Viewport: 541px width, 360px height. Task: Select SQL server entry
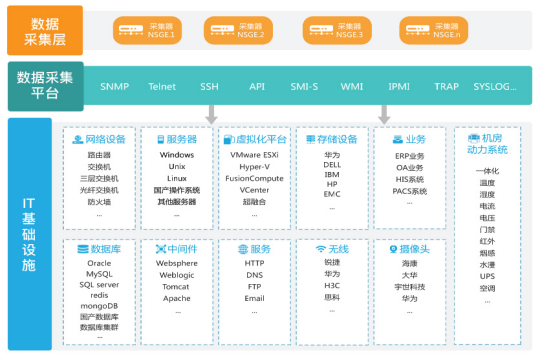[99, 285]
